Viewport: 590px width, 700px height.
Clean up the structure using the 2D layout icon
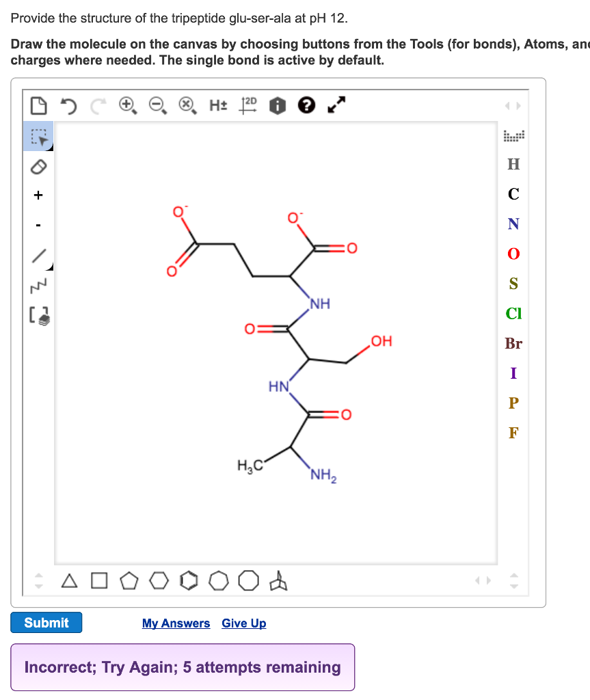(248, 105)
